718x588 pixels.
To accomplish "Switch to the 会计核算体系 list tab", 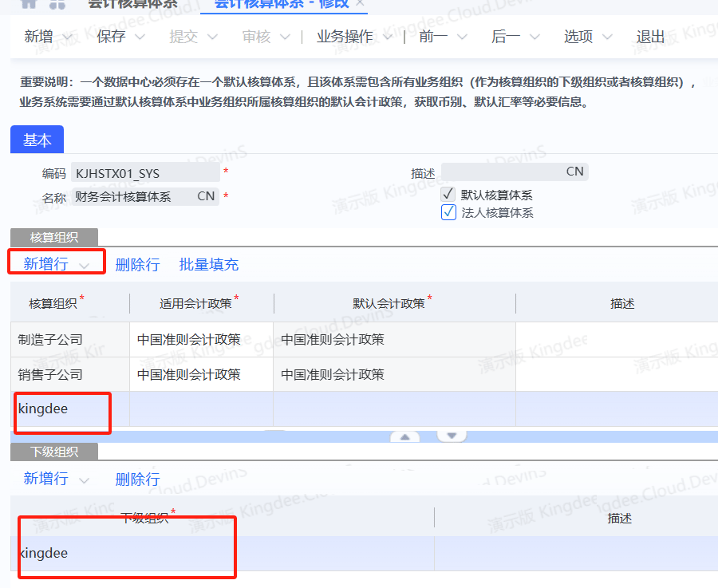I will pyautogui.click(x=132, y=4).
